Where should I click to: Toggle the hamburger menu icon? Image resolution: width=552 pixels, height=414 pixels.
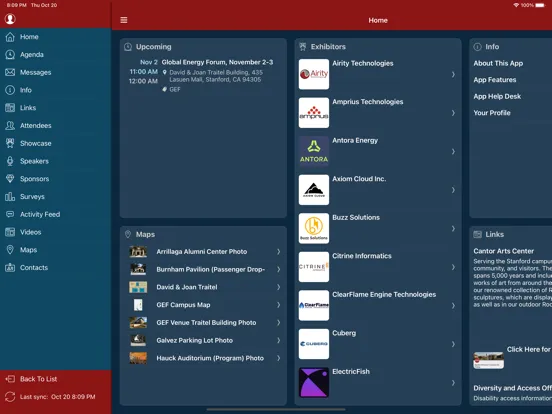coord(124,20)
